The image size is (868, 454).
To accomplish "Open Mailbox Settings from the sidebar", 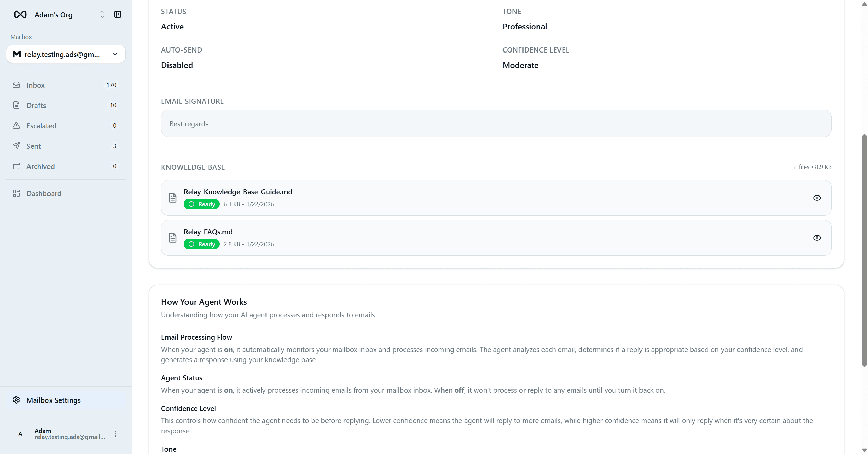I will 54,400.
